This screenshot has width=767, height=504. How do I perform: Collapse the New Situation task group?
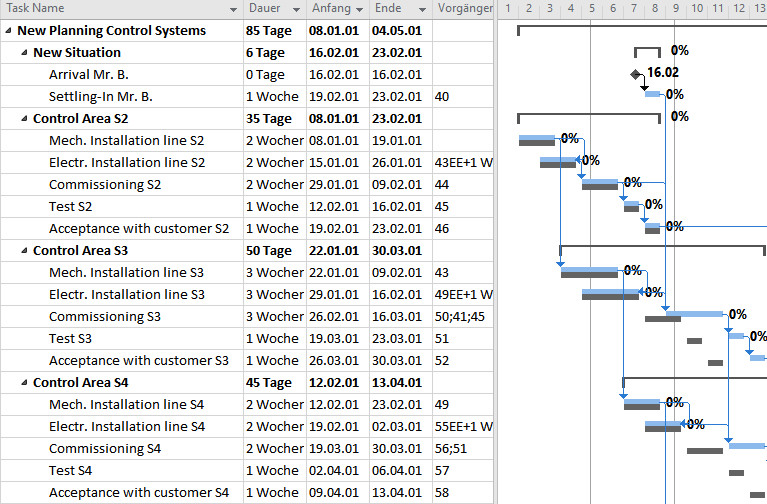point(25,53)
